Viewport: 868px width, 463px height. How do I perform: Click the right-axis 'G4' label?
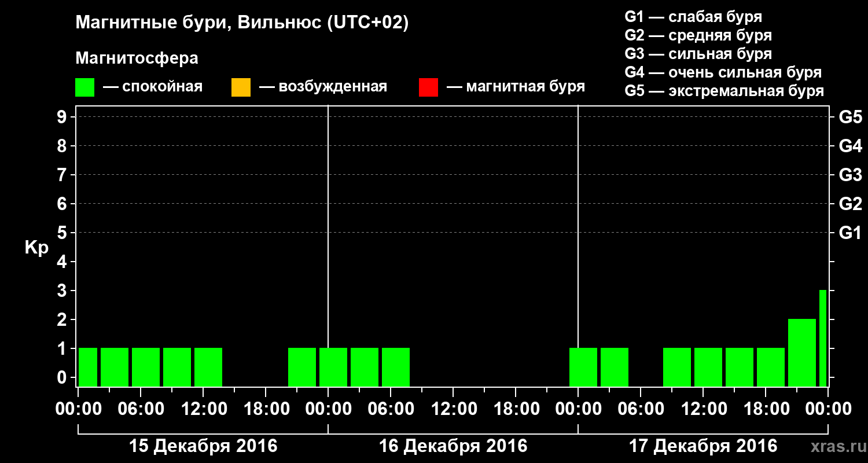[x=851, y=146]
